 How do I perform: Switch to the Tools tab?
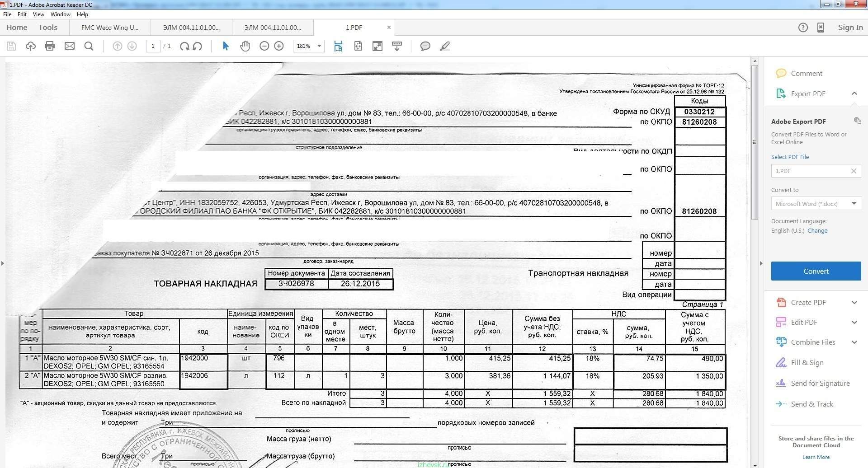point(48,28)
